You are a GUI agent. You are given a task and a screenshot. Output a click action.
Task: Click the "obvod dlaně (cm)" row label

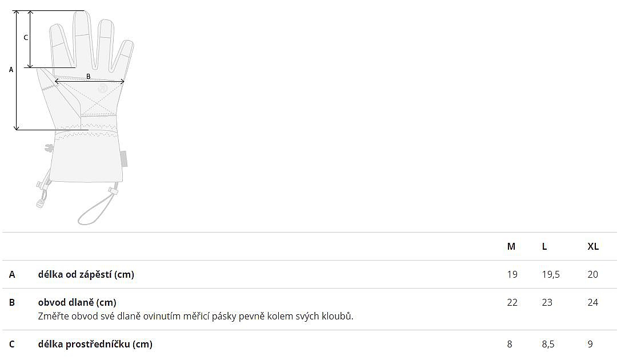pos(77,302)
